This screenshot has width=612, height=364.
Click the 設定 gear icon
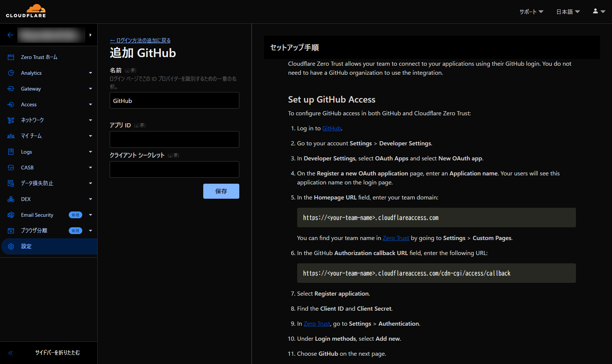coord(11,246)
